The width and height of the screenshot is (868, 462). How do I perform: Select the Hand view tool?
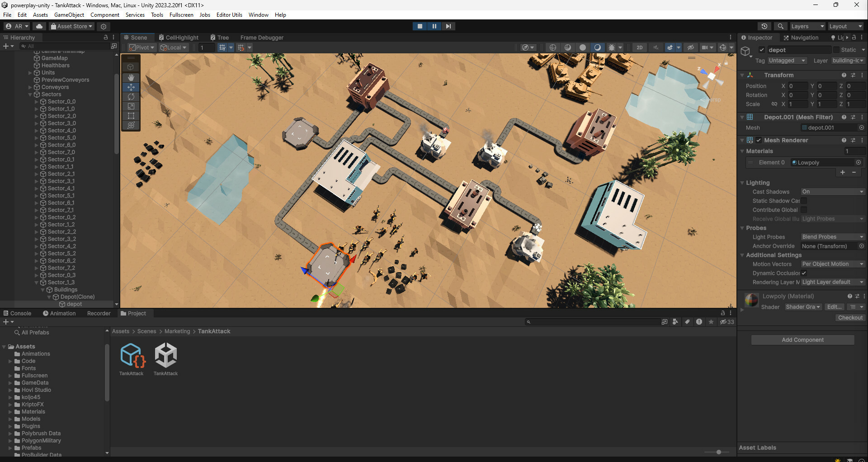131,77
